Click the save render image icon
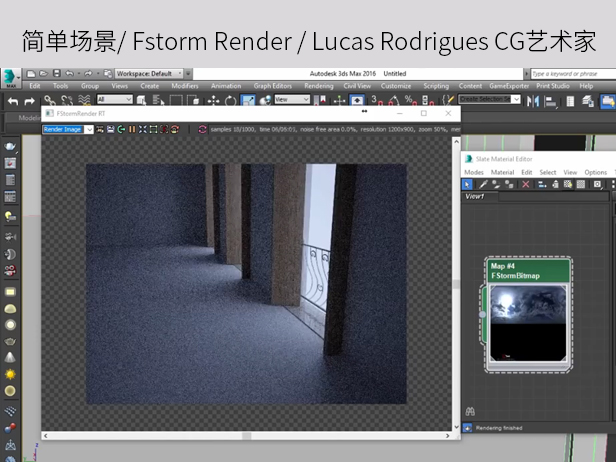Screen dimensions: 616x462 110,129
